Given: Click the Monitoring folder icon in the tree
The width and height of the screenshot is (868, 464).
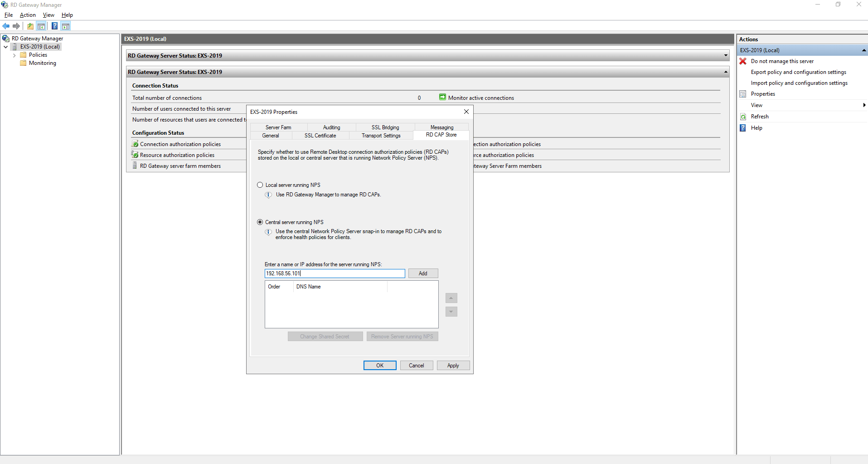Looking at the screenshot, I should click(x=23, y=63).
